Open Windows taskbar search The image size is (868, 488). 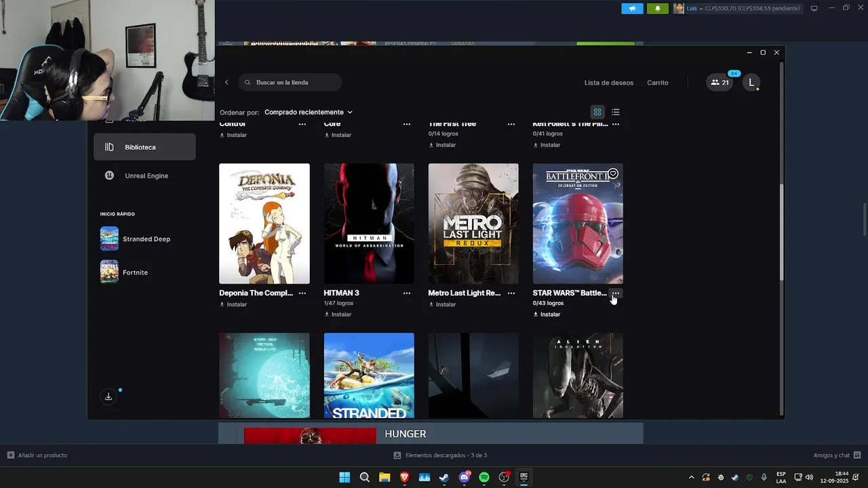pyautogui.click(x=364, y=477)
